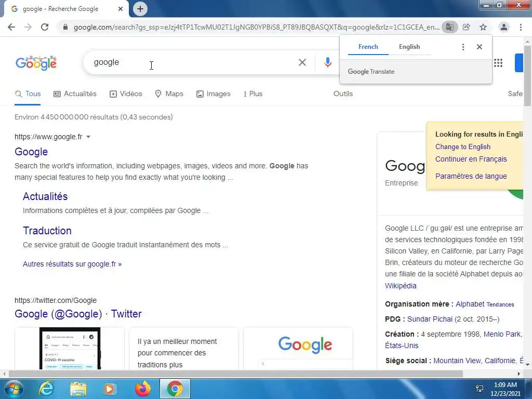Open tweet card with Google logo image

coord(298,348)
